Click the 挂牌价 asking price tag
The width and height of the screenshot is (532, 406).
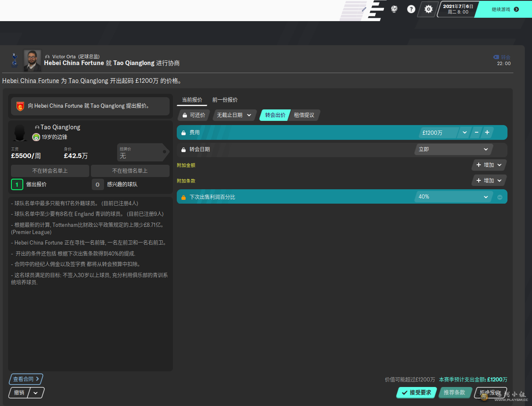point(143,153)
